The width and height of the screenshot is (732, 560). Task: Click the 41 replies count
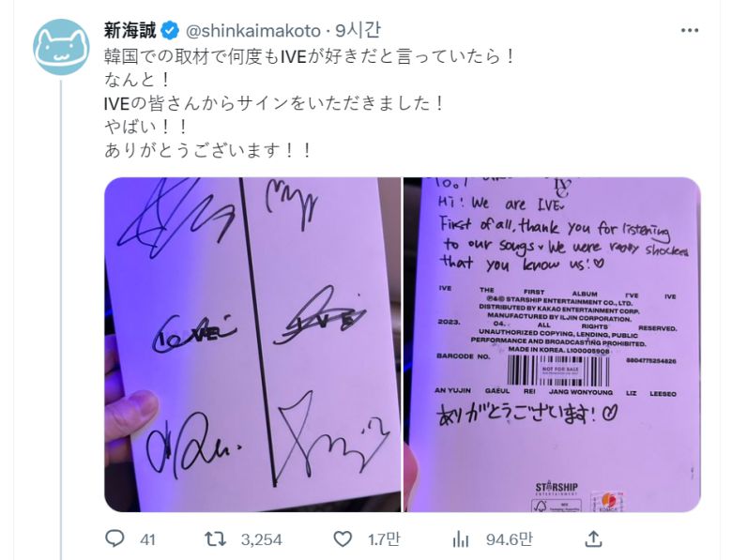(x=147, y=540)
